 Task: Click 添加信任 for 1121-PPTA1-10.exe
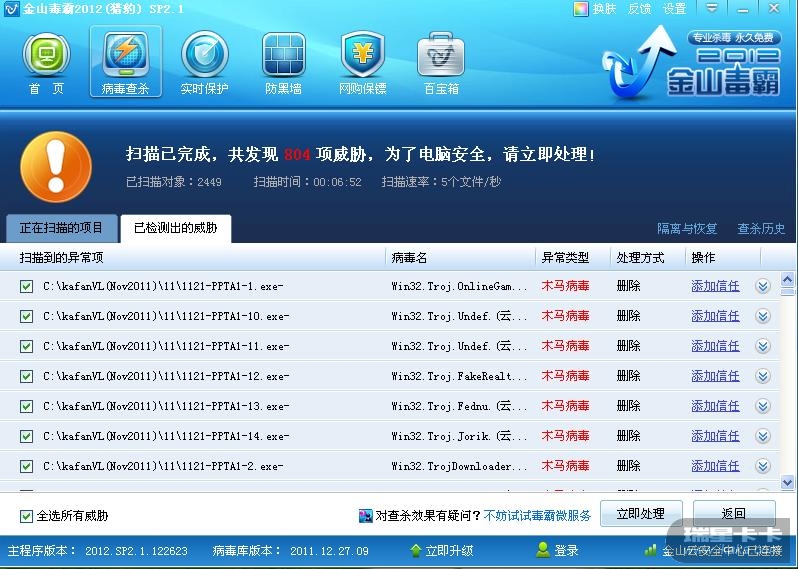coord(715,316)
